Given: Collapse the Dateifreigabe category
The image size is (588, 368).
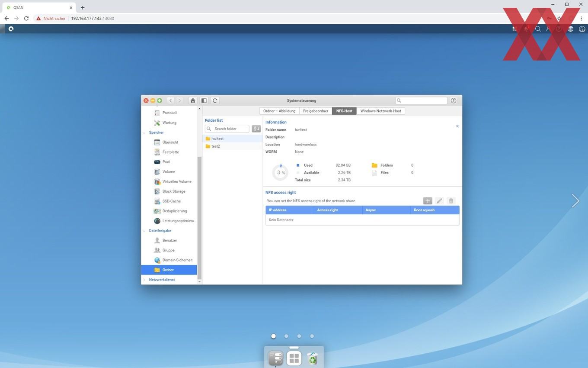Looking at the screenshot, I should tap(144, 231).
